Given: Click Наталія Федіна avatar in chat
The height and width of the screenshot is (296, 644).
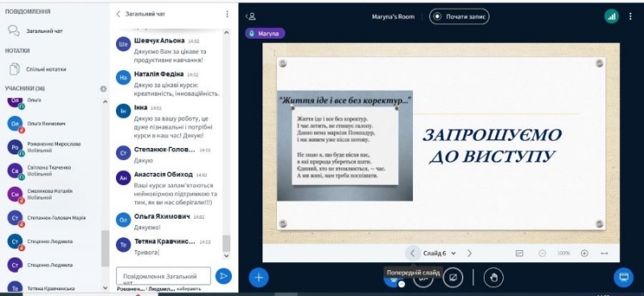Looking at the screenshot, I should tap(123, 77).
